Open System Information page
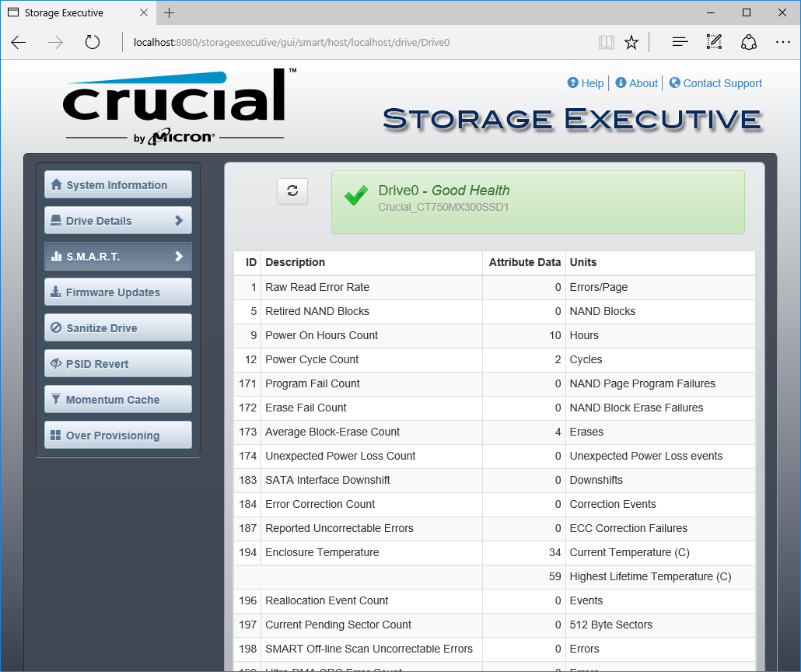Image resolution: width=801 pixels, height=672 pixels. tap(118, 184)
